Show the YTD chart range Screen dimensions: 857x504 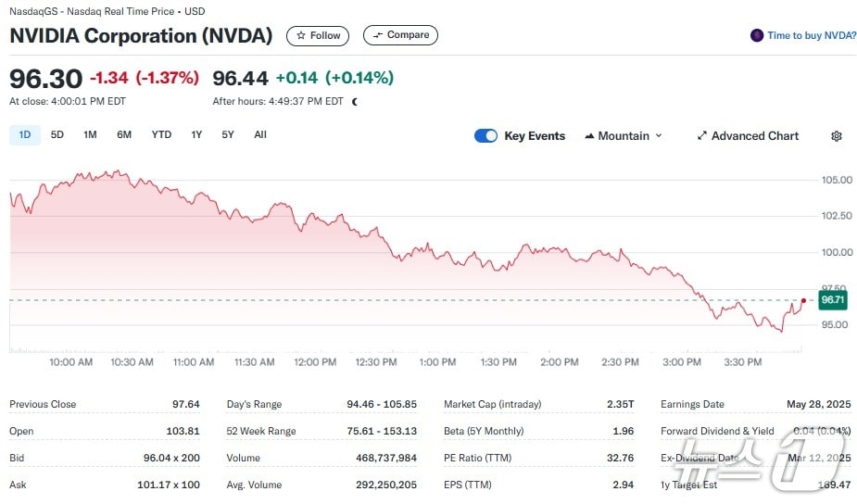click(x=161, y=135)
